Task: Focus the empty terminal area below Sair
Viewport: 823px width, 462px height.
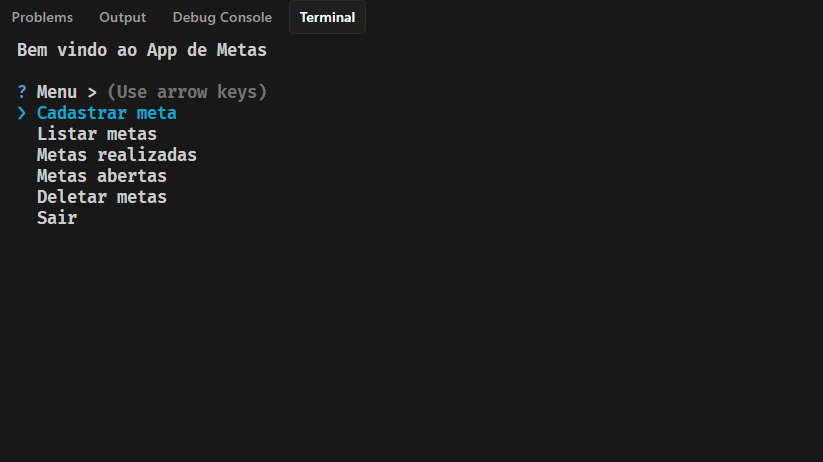Action: point(400,340)
